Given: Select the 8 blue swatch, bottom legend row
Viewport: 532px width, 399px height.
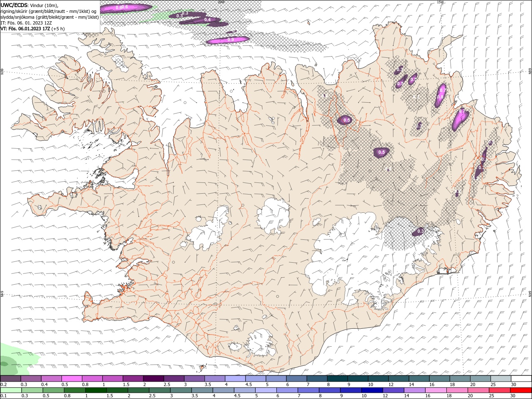Looking at the screenshot, I should click(x=330, y=390).
